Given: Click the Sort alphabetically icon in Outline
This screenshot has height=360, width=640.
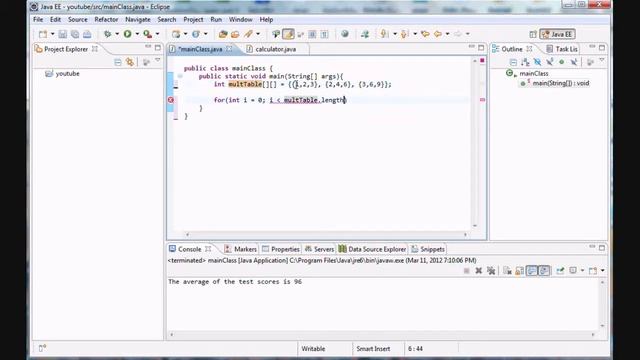Looking at the screenshot, I should pyautogui.click(x=525, y=62).
